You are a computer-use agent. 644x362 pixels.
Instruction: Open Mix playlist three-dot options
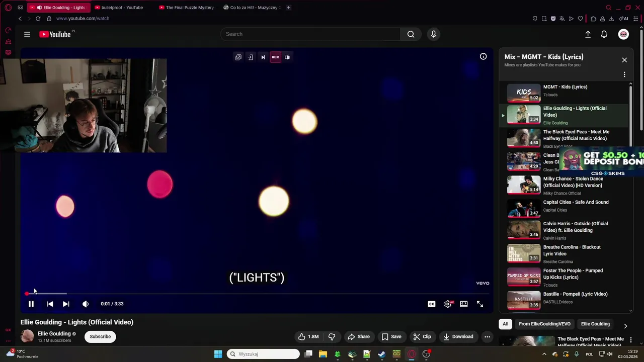coord(624,74)
